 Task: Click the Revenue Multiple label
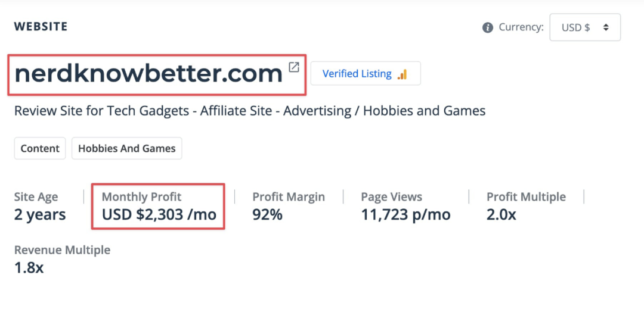coord(62,250)
